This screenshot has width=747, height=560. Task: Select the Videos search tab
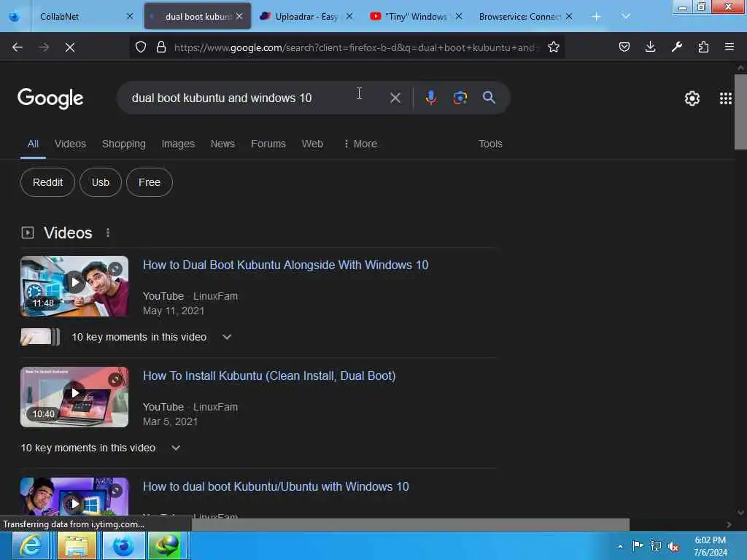tap(70, 144)
